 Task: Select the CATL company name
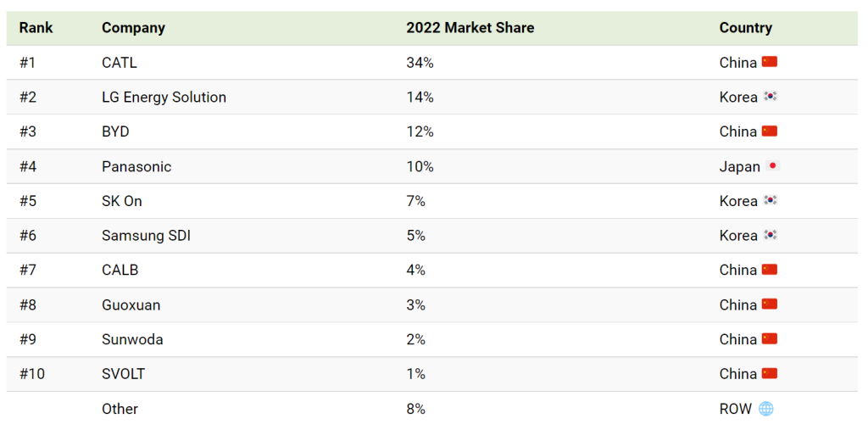[120, 63]
